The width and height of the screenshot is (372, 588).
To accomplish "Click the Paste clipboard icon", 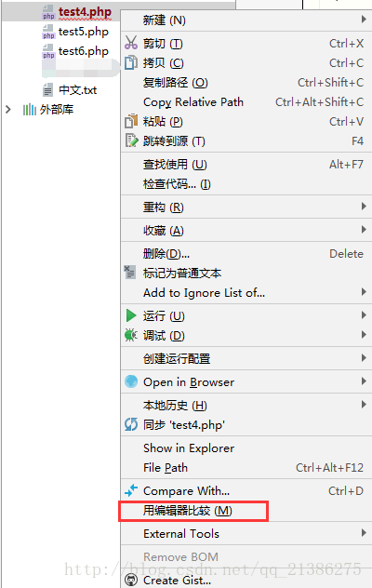I will (131, 121).
